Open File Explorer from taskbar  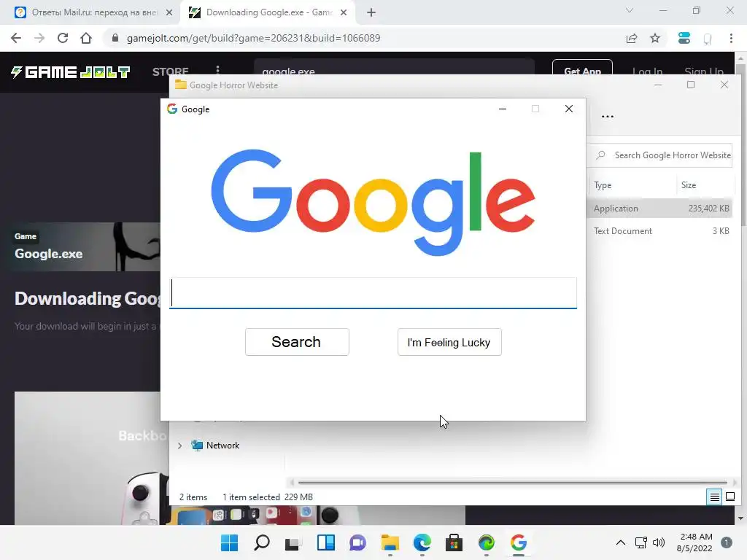pos(390,542)
